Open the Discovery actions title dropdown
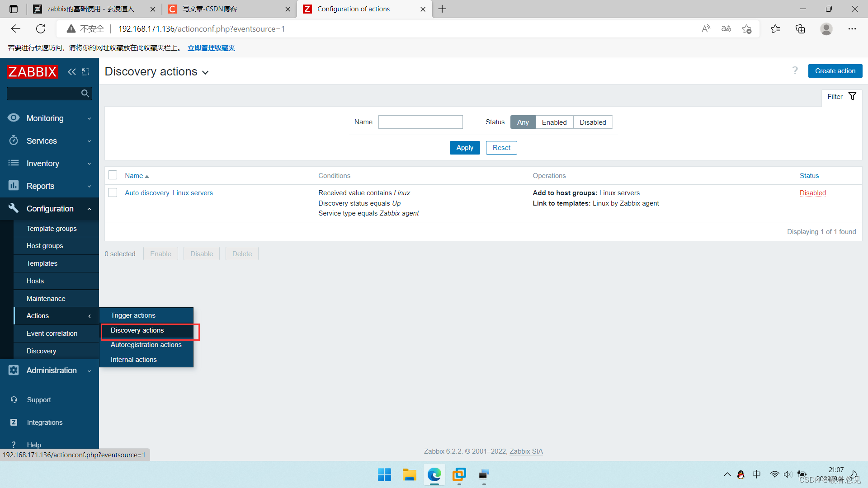This screenshot has height=488, width=868. pyautogui.click(x=156, y=72)
